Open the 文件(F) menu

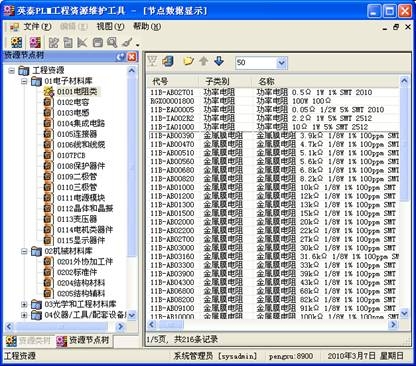[x=37, y=27]
